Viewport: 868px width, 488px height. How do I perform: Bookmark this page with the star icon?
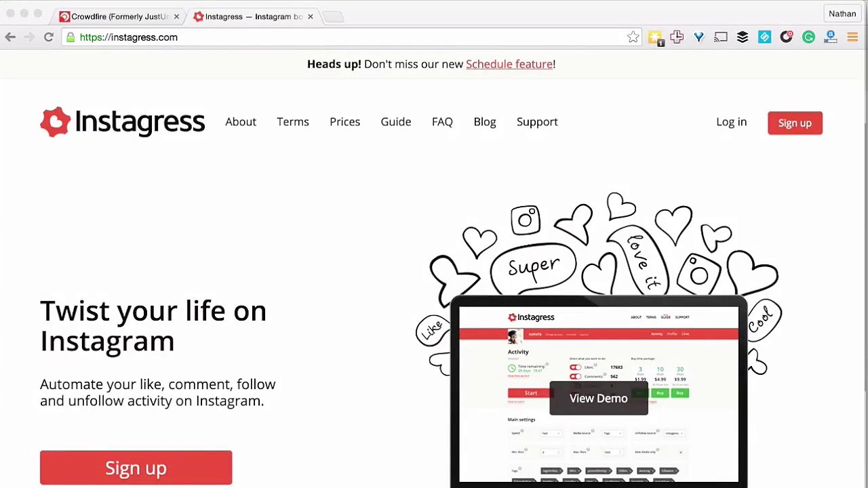633,37
